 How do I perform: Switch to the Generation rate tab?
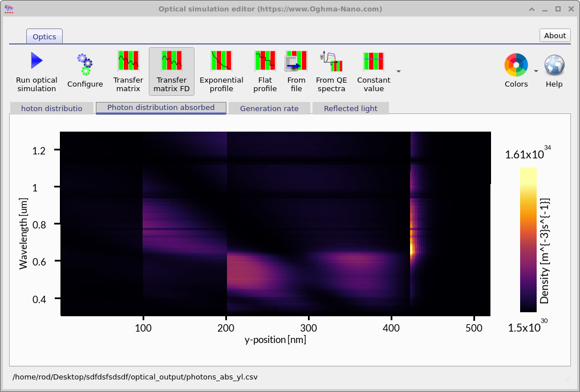(269, 108)
